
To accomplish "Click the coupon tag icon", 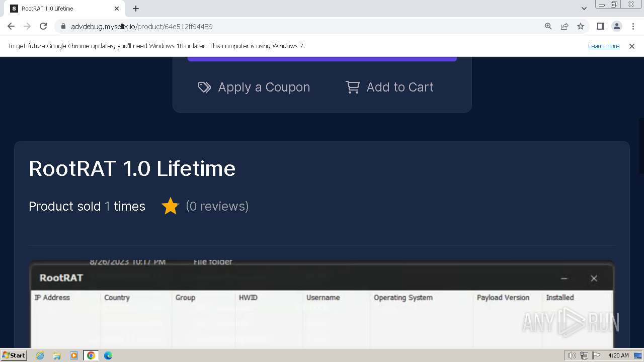I will [x=204, y=87].
